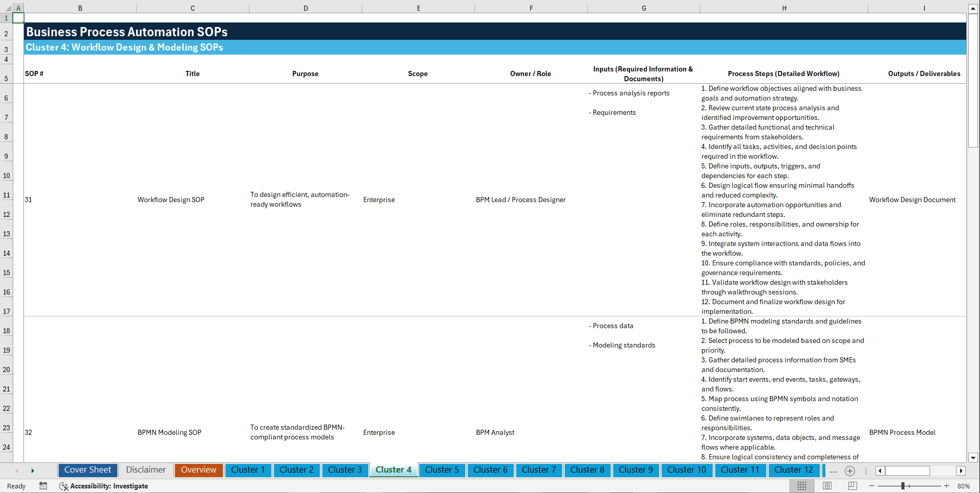Viewport: 980px width, 493px height.
Task: Click the 'Owner / Role' header cell
Action: (531, 73)
